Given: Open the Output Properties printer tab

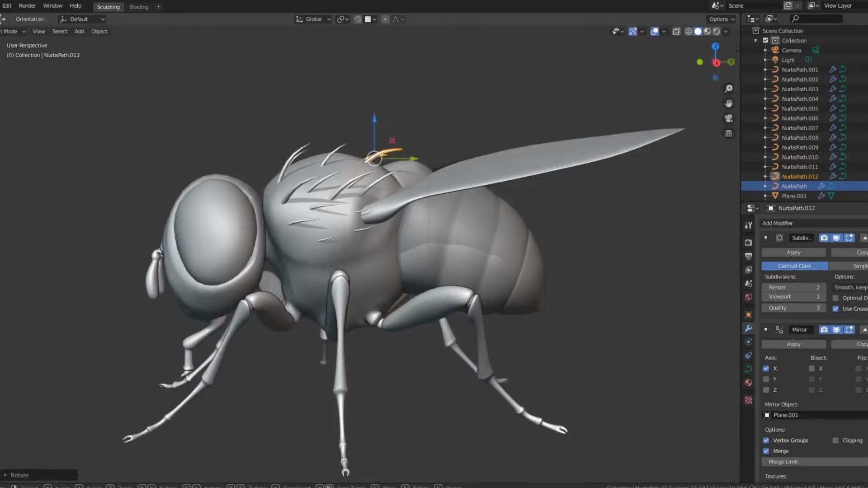Looking at the screenshot, I should 749,256.
